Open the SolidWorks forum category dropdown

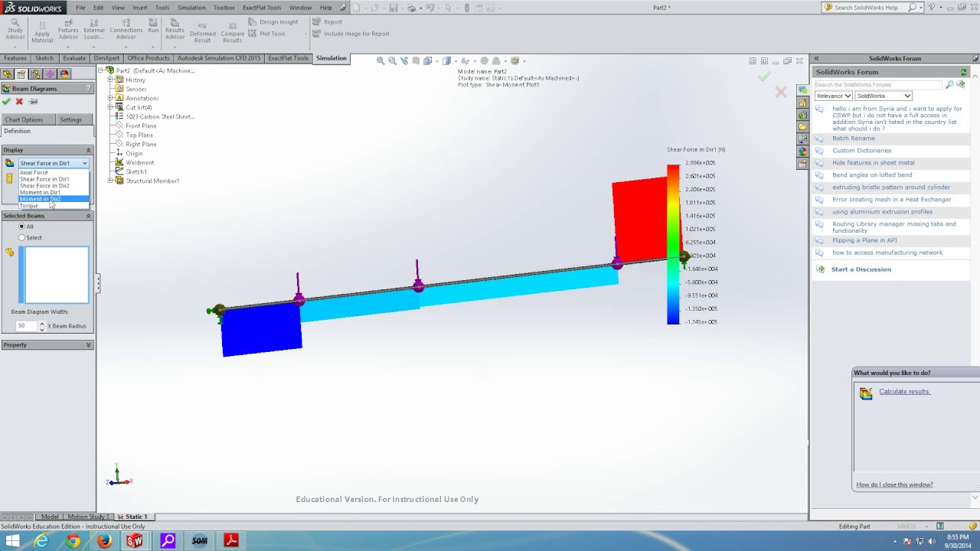tap(883, 96)
